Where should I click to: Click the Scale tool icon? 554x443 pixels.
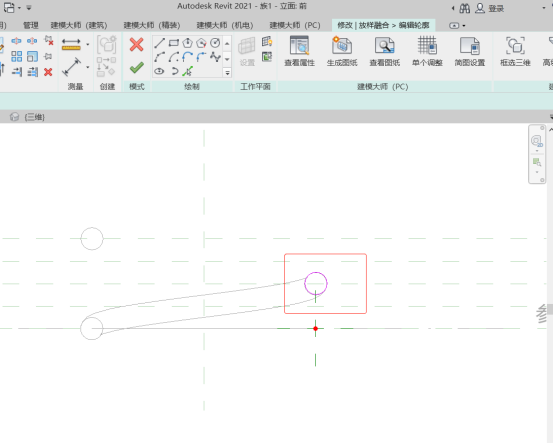pos(32,57)
